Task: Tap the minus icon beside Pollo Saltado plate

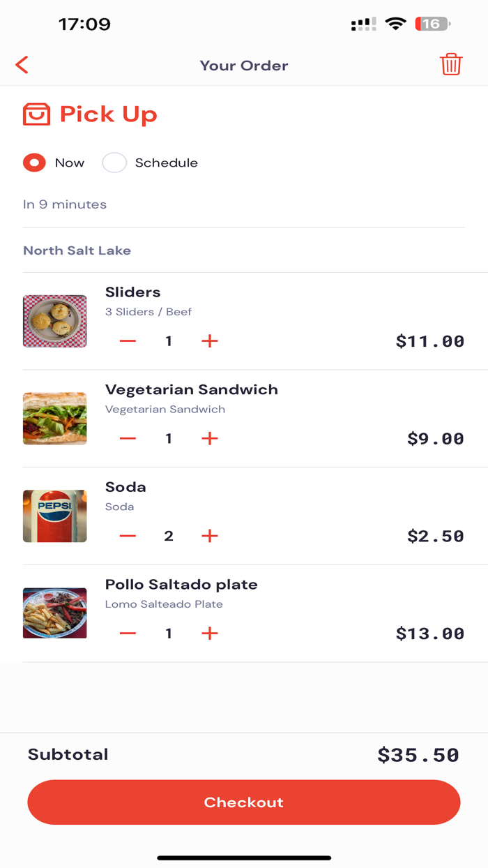Action: (x=127, y=633)
